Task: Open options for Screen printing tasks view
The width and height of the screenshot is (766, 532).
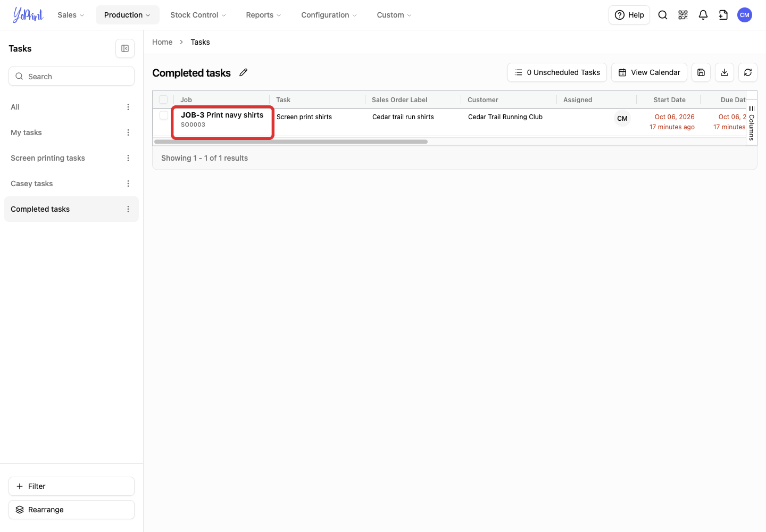Action: click(128, 158)
